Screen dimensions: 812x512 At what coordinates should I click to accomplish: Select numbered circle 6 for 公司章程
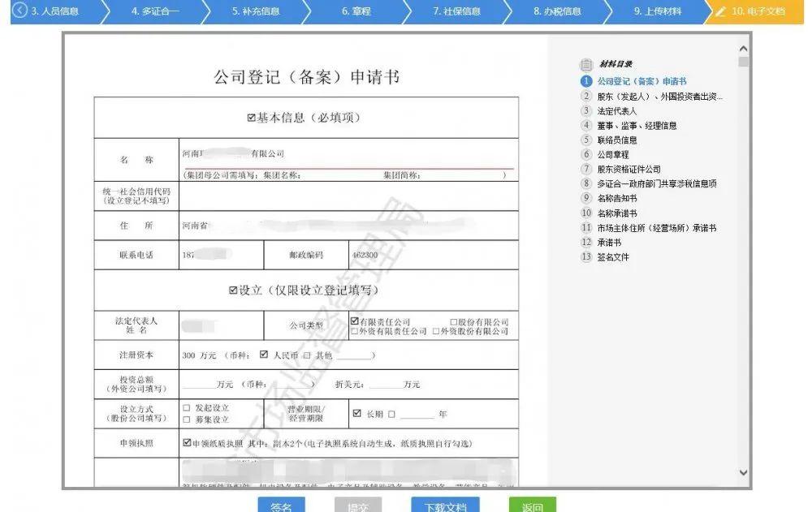tap(586, 154)
